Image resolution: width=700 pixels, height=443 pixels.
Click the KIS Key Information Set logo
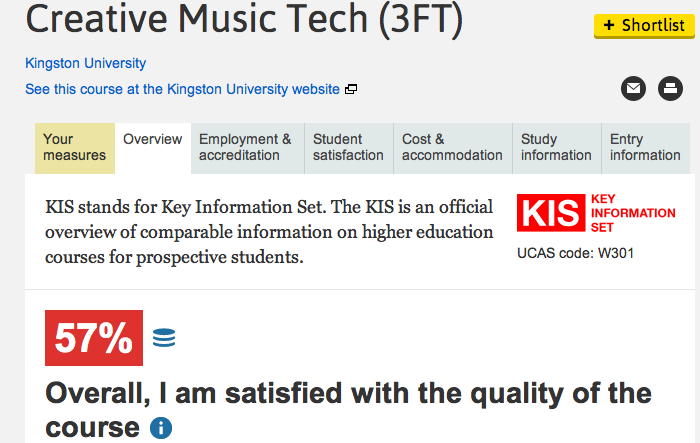point(597,212)
